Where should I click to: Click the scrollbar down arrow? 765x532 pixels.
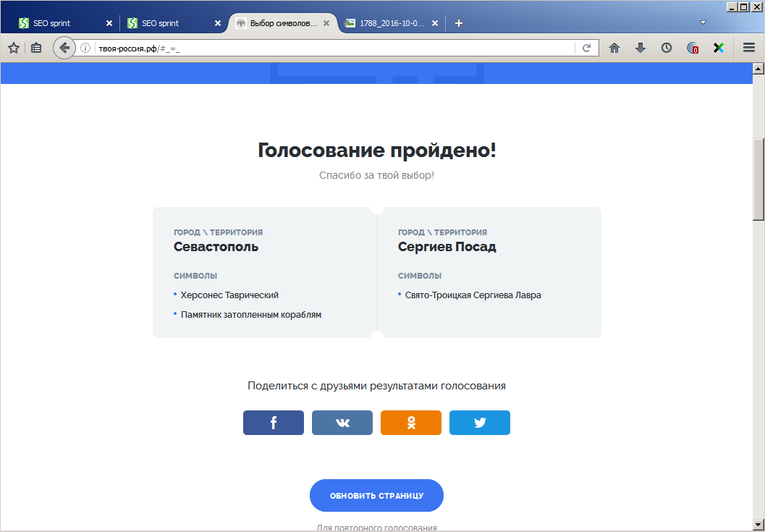(758, 525)
